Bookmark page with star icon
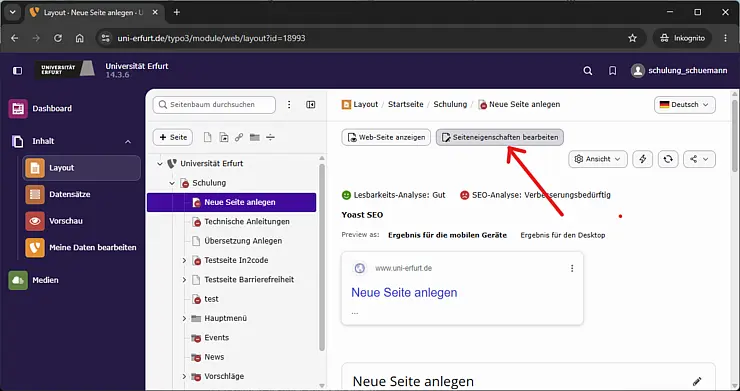 click(x=632, y=38)
